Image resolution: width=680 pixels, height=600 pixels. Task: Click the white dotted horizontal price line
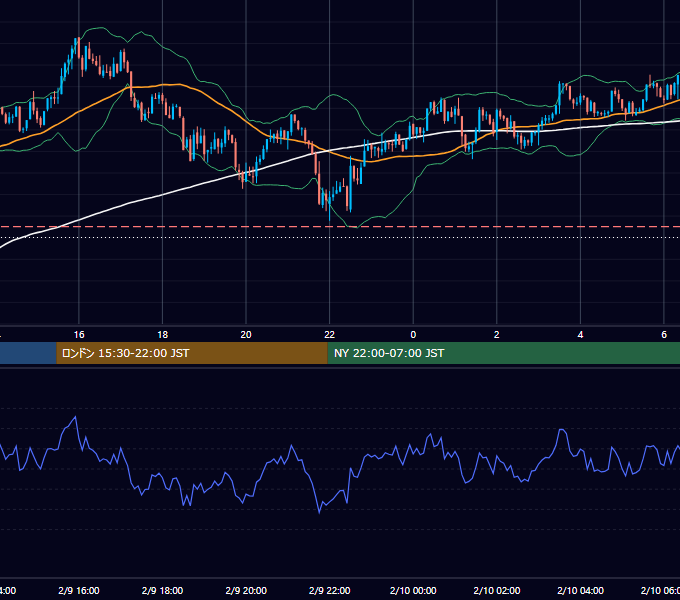click(x=340, y=238)
